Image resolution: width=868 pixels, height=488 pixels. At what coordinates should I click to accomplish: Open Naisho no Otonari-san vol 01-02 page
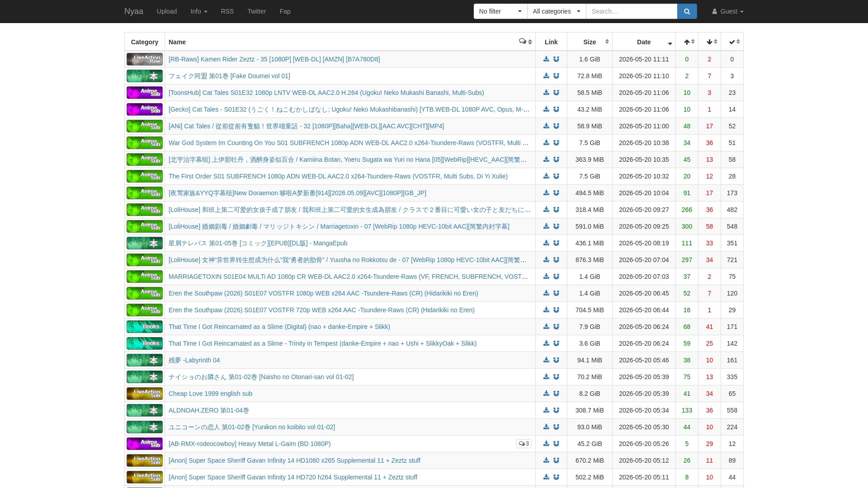(x=261, y=377)
